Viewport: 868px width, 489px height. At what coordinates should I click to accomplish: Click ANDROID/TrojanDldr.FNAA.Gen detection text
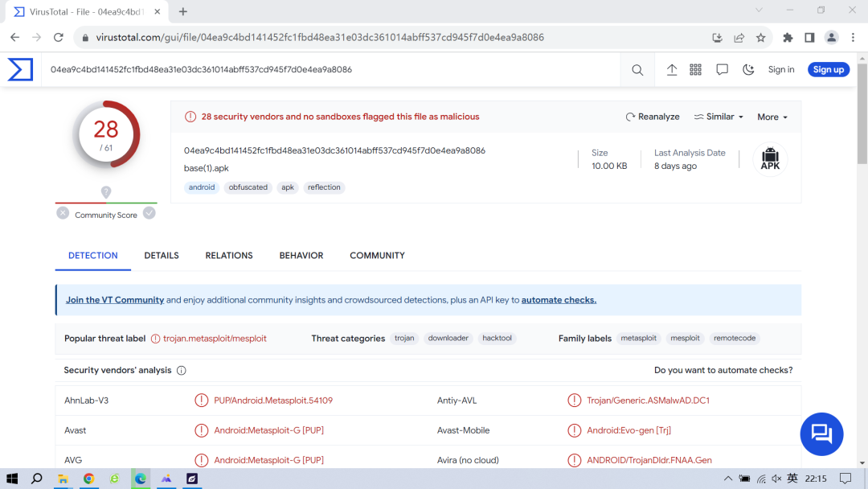point(649,460)
